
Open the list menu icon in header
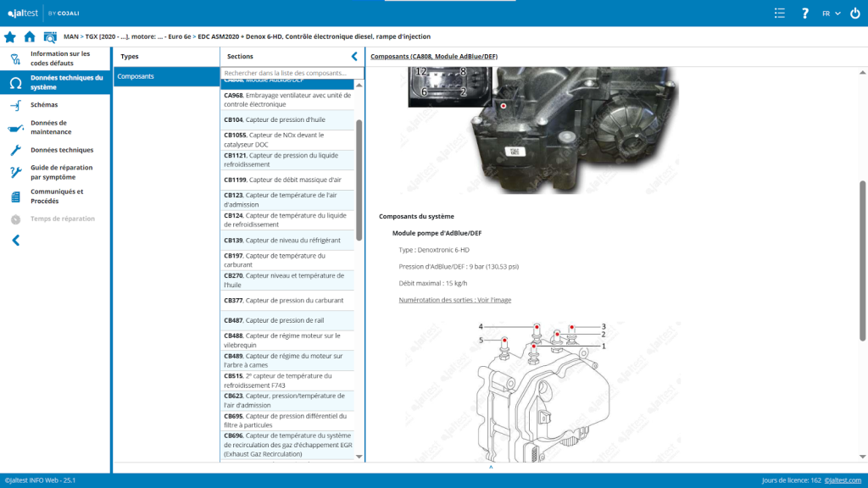(780, 14)
